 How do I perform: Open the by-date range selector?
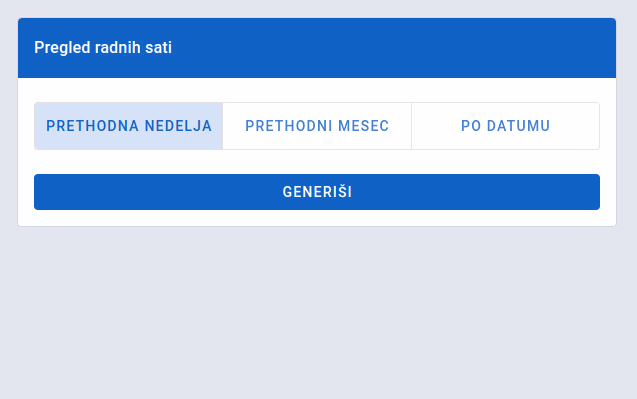[x=505, y=126]
